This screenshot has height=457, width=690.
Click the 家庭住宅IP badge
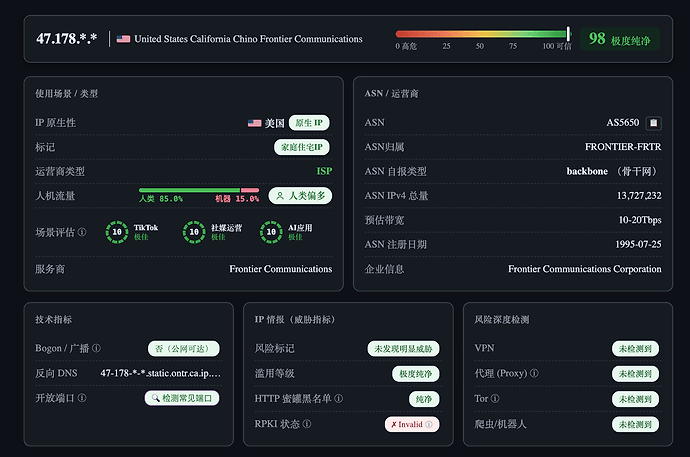(301, 147)
